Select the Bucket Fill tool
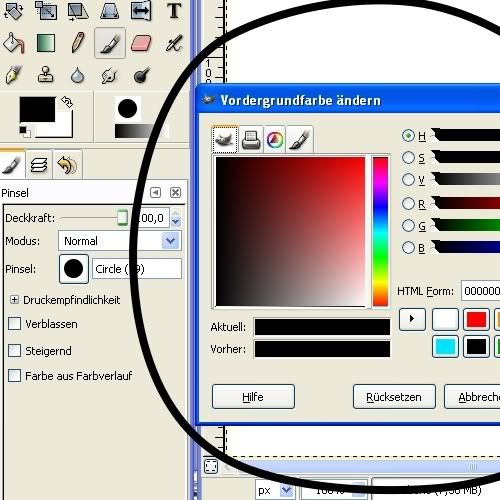 tap(13, 43)
